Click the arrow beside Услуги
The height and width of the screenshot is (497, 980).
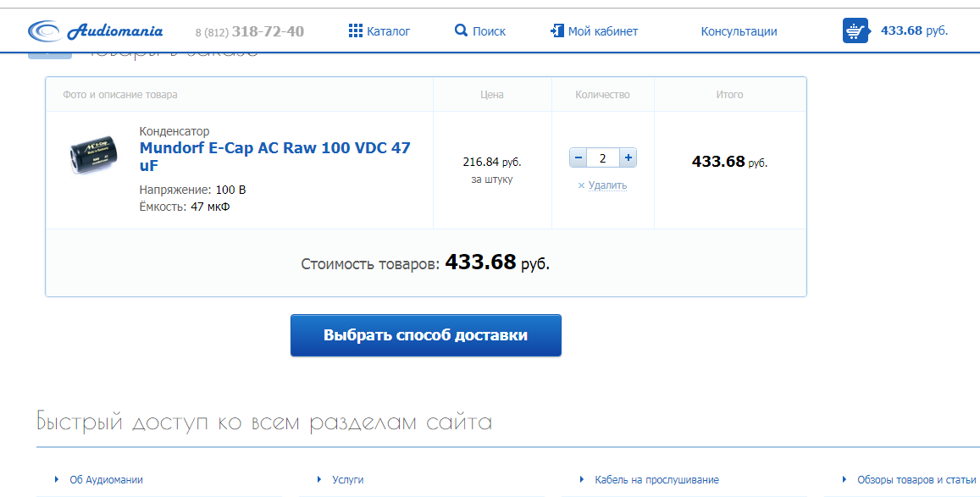coord(319,479)
